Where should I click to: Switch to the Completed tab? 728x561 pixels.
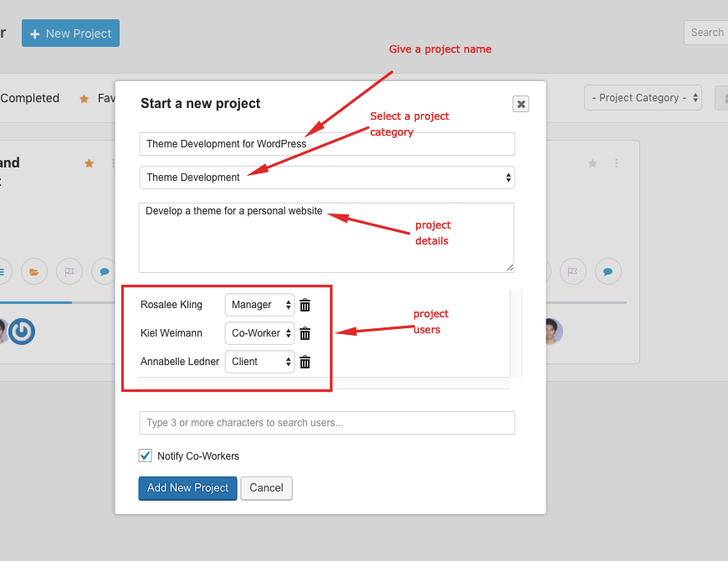[30, 98]
